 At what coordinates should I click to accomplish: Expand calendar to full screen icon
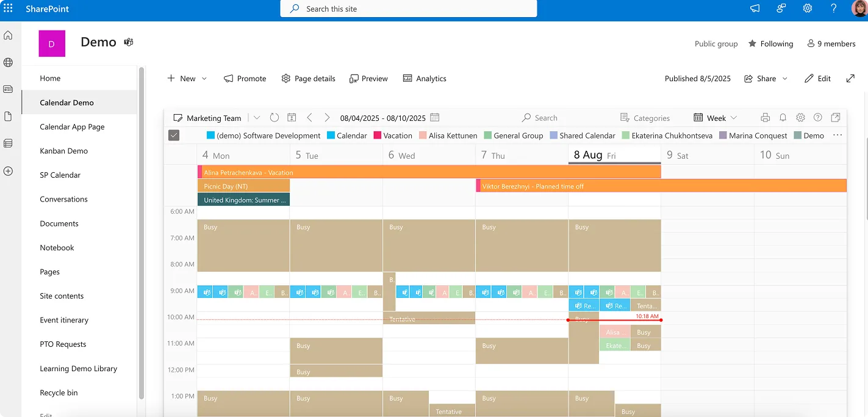(836, 117)
